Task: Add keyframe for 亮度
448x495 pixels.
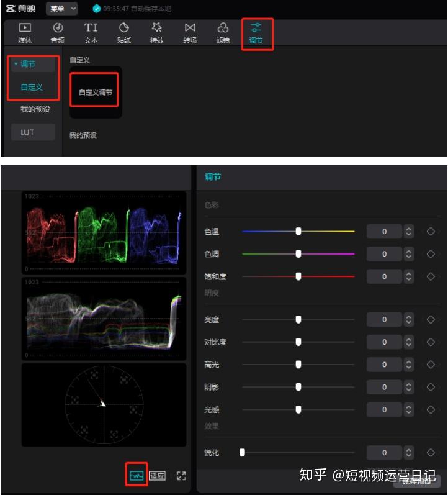Action: (x=431, y=319)
